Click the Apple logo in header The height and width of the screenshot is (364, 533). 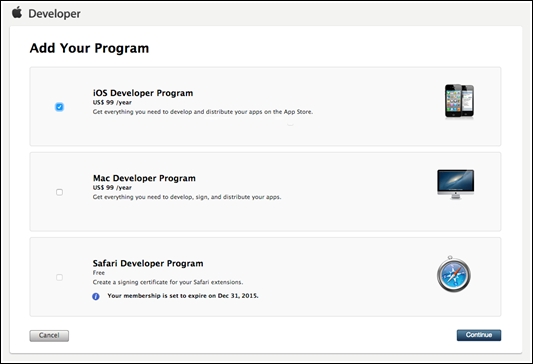pyautogui.click(x=17, y=13)
